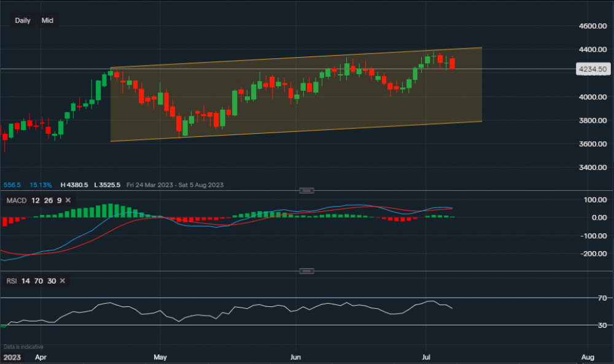Click the resize handle above RSI panel

coord(306,271)
